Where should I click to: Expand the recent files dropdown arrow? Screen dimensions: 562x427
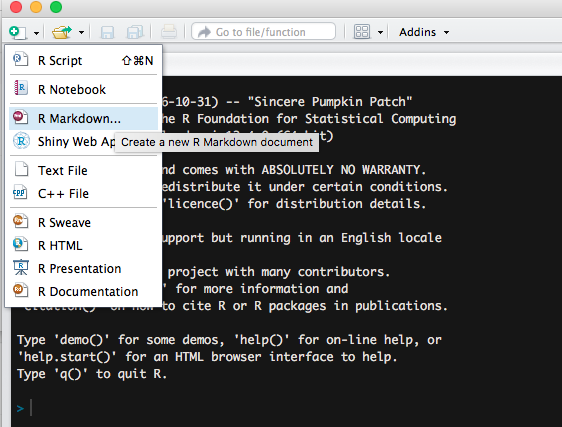(81, 33)
